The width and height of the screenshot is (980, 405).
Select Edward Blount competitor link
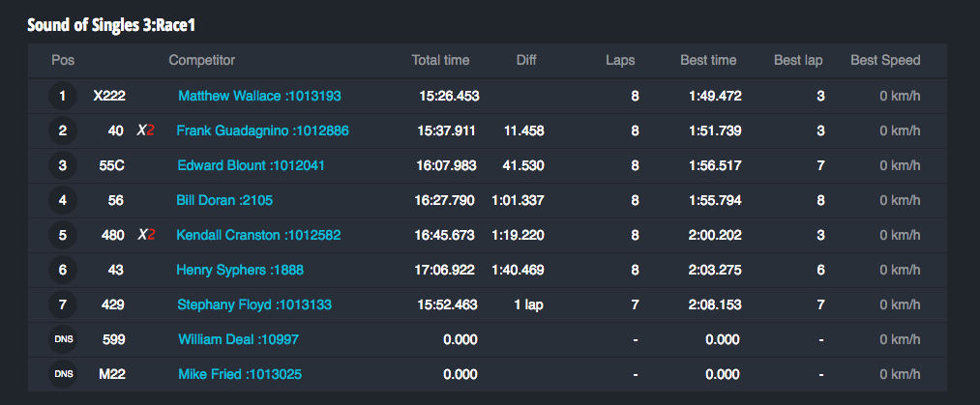click(251, 166)
